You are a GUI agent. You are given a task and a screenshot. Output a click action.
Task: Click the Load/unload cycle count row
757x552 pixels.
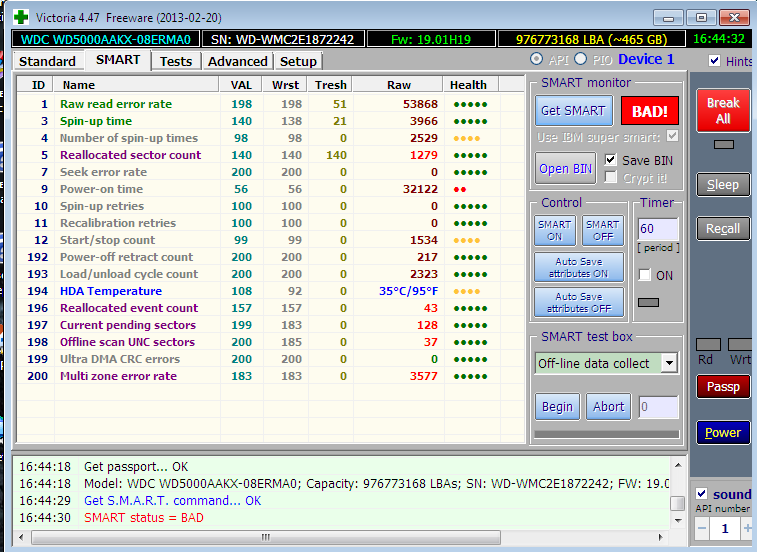pyautogui.click(x=270, y=274)
